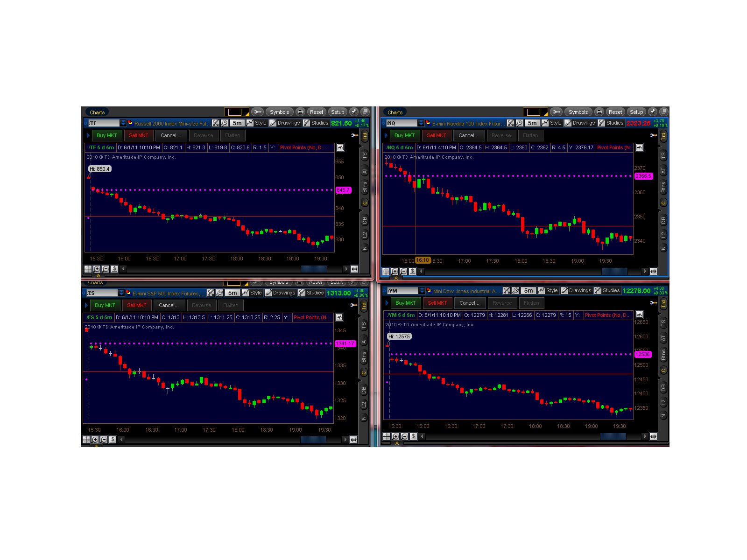The height and width of the screenshot is (560, 747).
Task: Open chart settings wrench in the /YM toolbar
Action: point(515,291)
